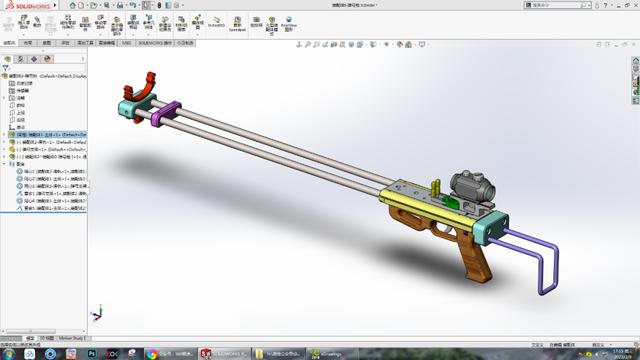Open the MBD command tab
Image resolution: width=640 pixels, height=360 pixels.
[127, 43]
